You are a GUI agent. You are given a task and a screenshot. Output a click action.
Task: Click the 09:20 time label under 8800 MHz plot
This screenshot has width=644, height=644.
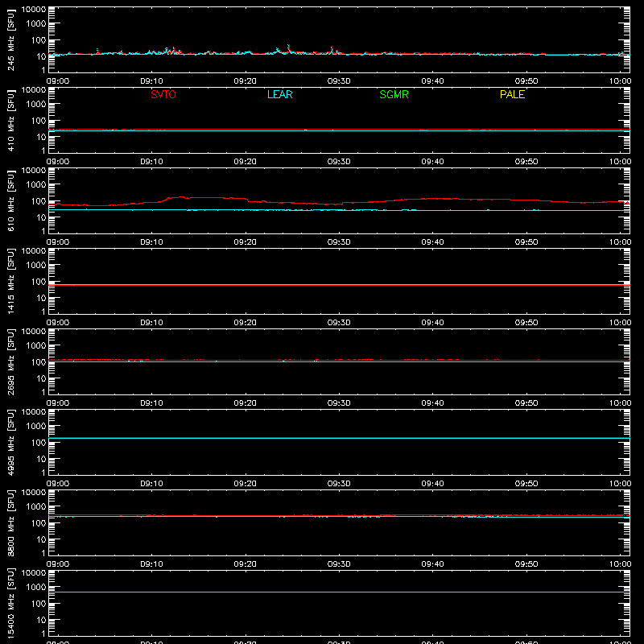pos(246,564)
